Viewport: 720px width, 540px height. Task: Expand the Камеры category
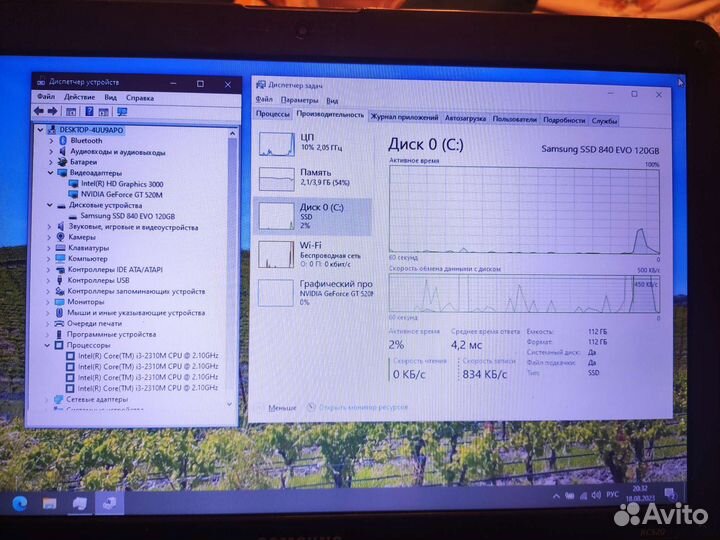click(x=49, y=237)
